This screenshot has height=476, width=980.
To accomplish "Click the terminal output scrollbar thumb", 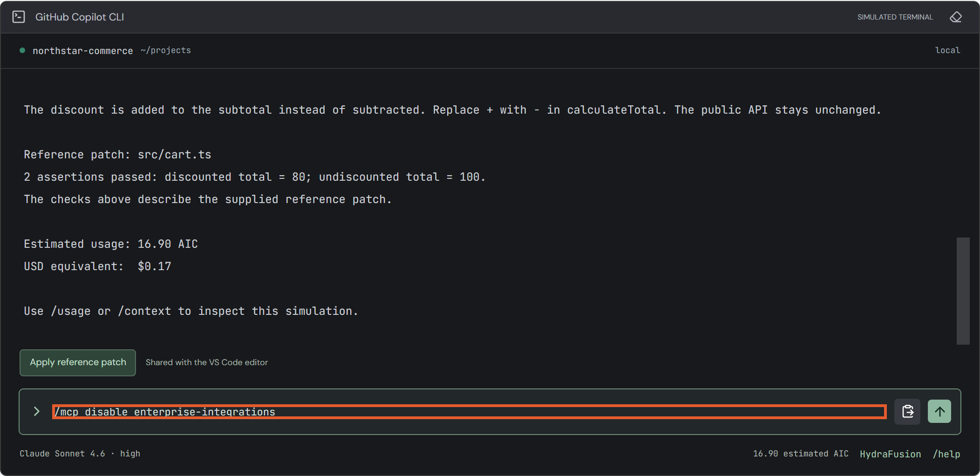I will pos(963,291).
